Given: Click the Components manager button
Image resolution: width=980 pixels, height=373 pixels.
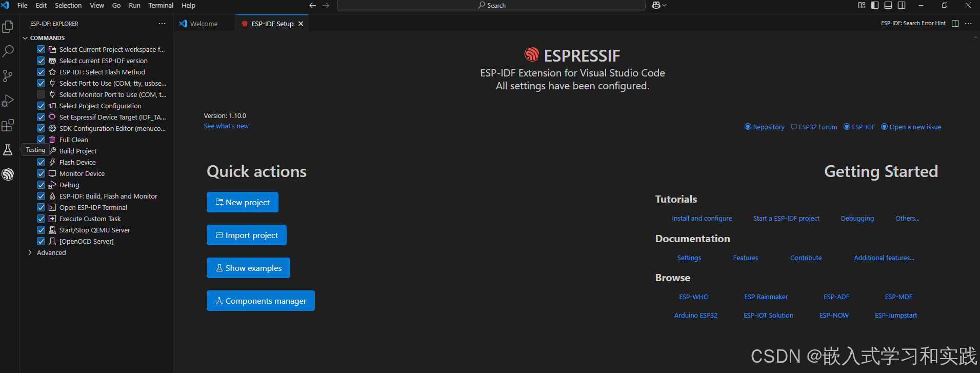Looking at the screenshot, I should 261,301.
